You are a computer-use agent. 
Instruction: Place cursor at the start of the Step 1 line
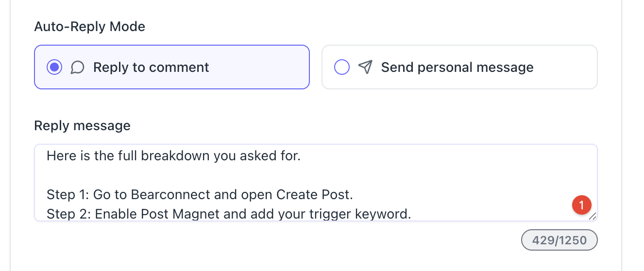coord(48,195)
